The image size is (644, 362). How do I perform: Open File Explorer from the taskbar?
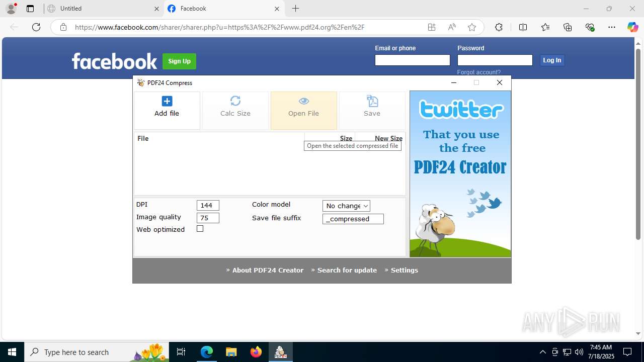231,352
